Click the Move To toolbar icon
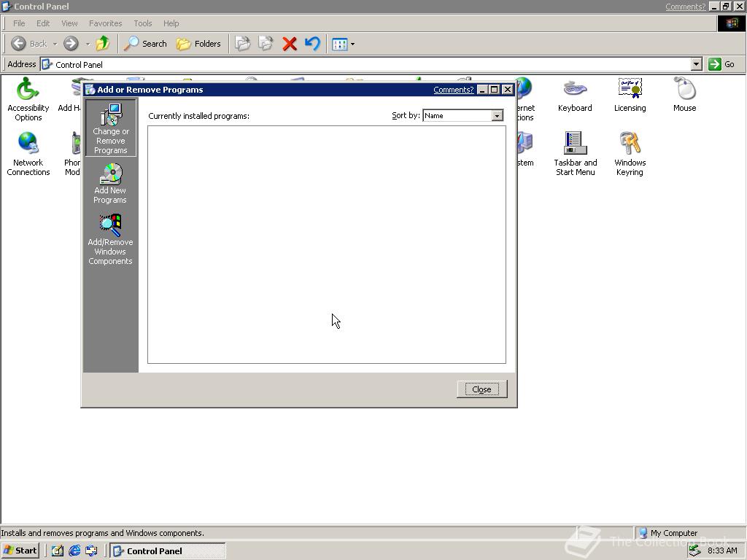 (242, 44)
